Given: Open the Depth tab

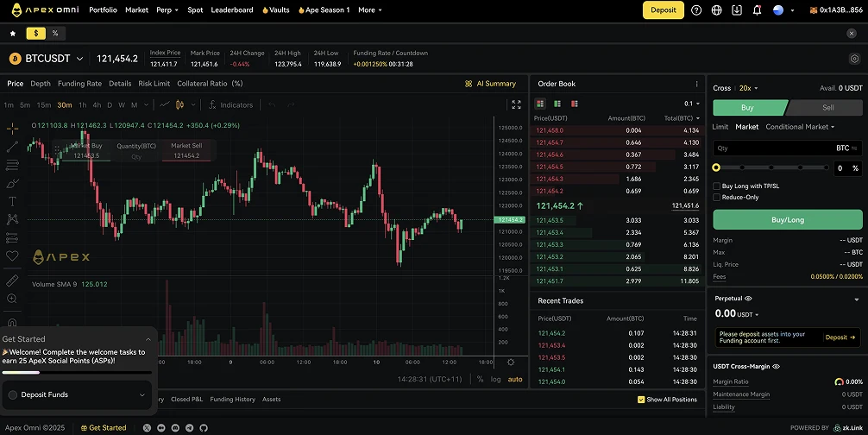Looking at the screenshot, I should pos(41,84).
